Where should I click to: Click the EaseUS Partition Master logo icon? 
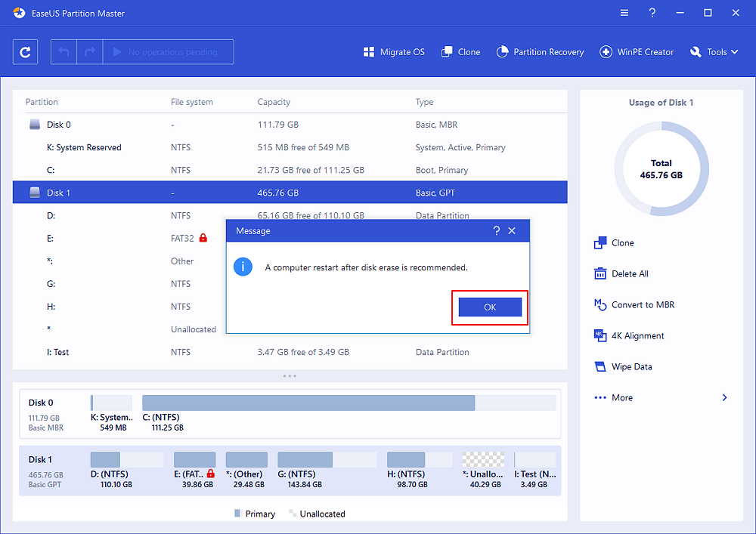click(x=19, y=13)
